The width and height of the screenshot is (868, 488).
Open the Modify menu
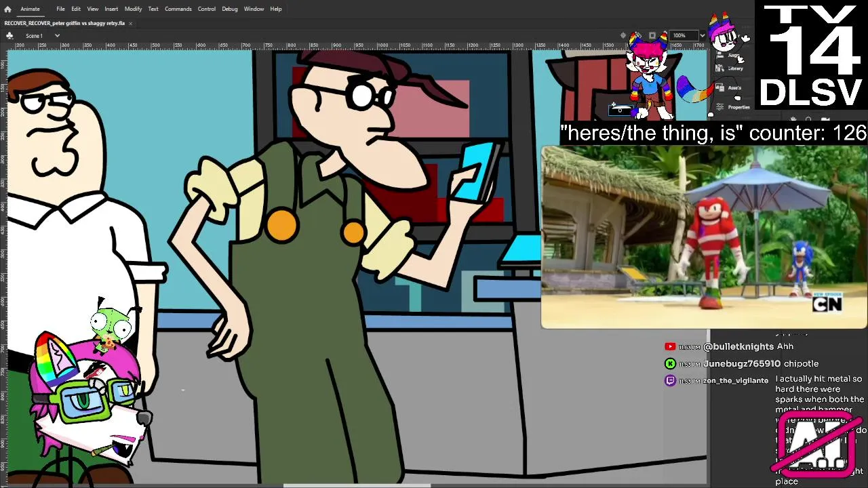pyautogui.click(x=133, y=9)
